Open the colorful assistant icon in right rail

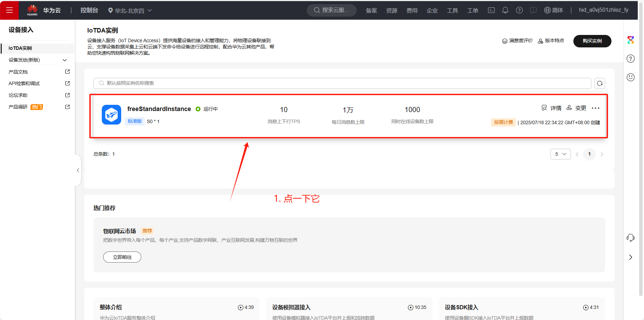630,40
